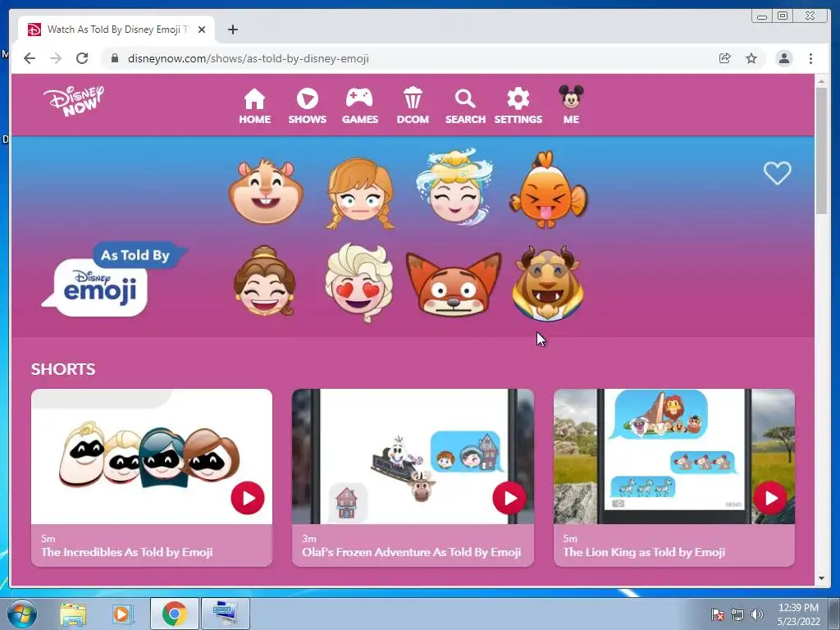The width and height of the screenshot is (840, 630).
Task: Bookmark this page with the star
Action: (751, 58)
